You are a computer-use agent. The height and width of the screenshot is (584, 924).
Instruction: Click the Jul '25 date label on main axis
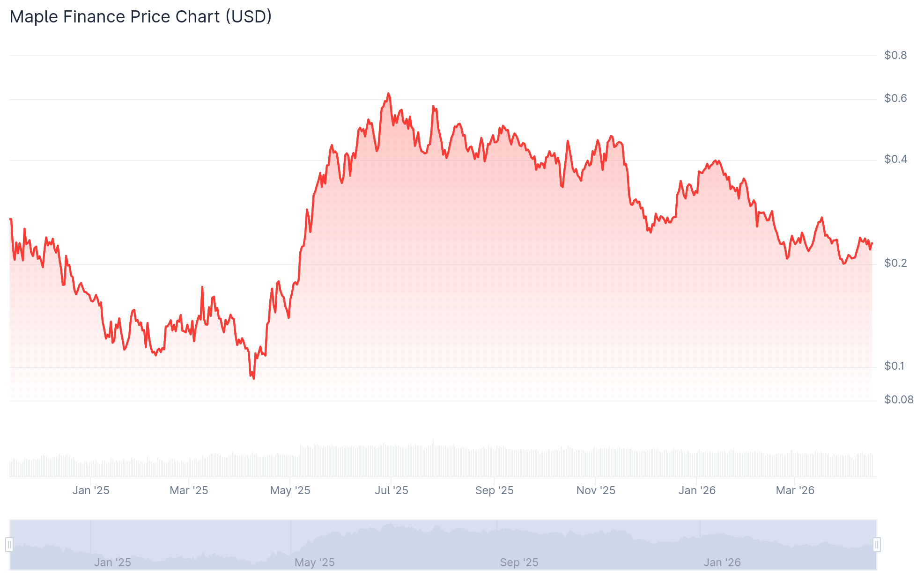pyautogui.click(x=392, y=490)
